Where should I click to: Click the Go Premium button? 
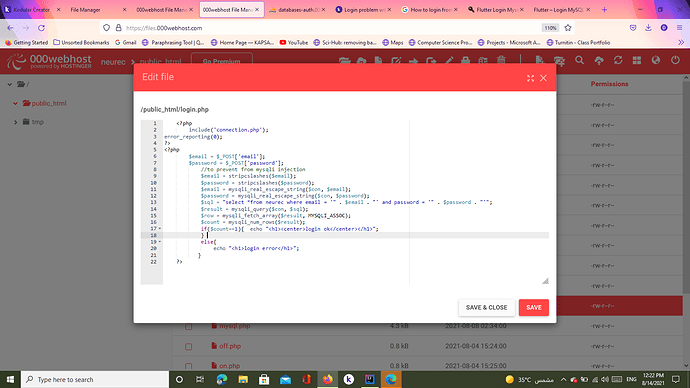[221, 61]
